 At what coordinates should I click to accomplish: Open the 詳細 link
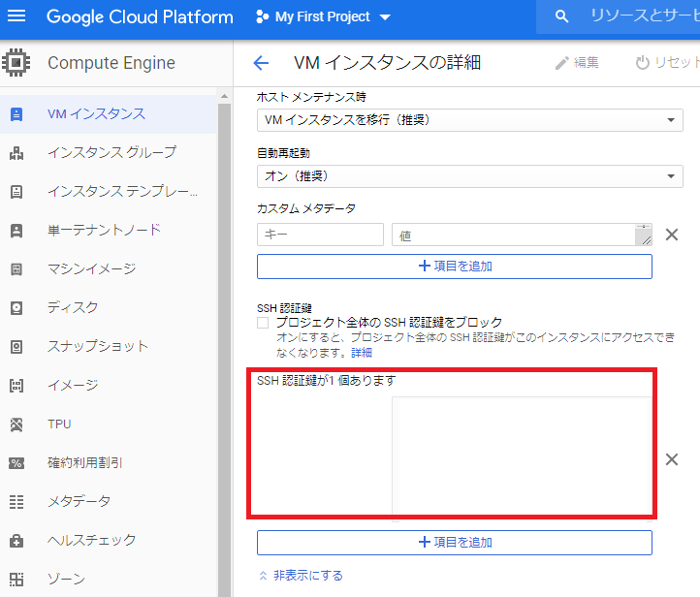(362, 353)
